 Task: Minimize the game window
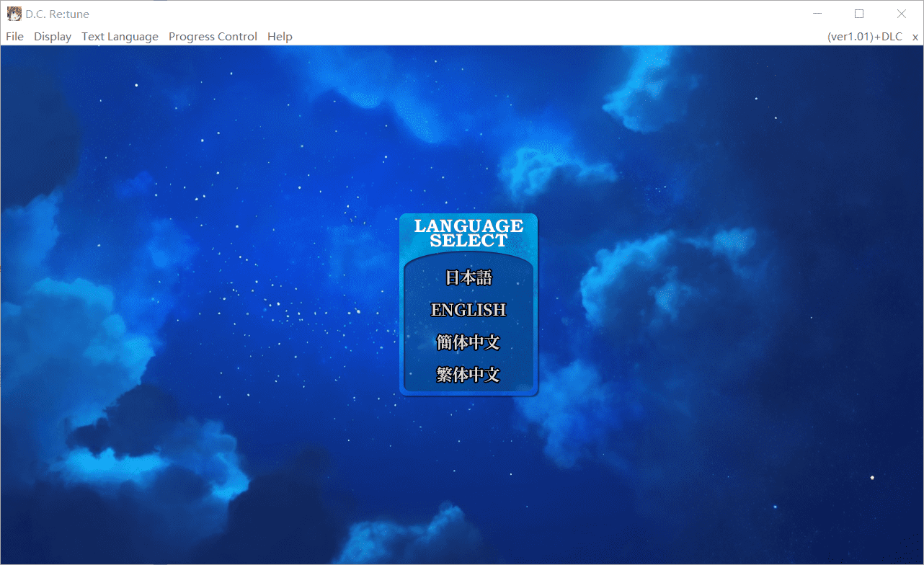tap(817, 13)
